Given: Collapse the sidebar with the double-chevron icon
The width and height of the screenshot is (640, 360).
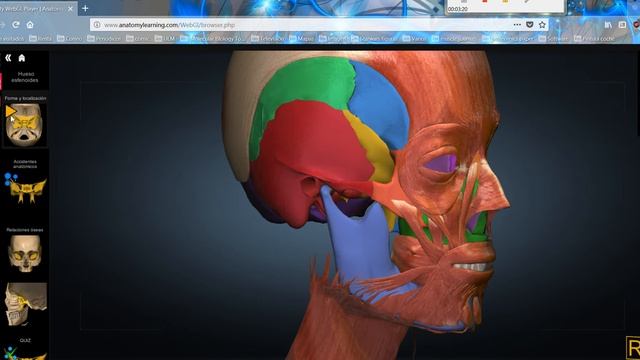Looking at the screenshot, I should point(8,58).
